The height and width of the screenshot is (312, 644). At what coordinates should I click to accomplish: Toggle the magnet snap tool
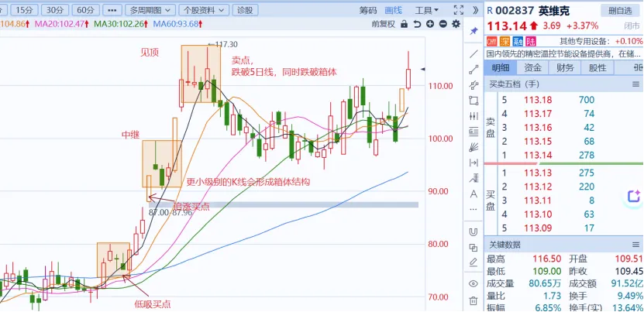474,232
